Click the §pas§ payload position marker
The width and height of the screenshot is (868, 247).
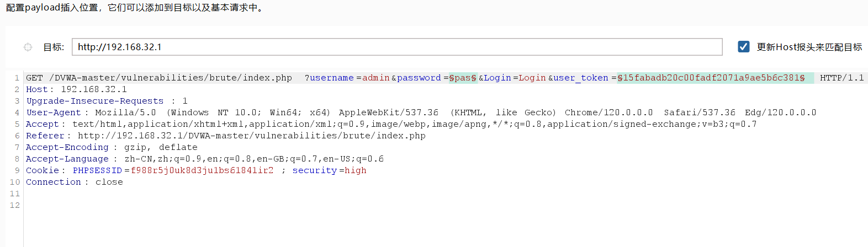pos(463,78)
